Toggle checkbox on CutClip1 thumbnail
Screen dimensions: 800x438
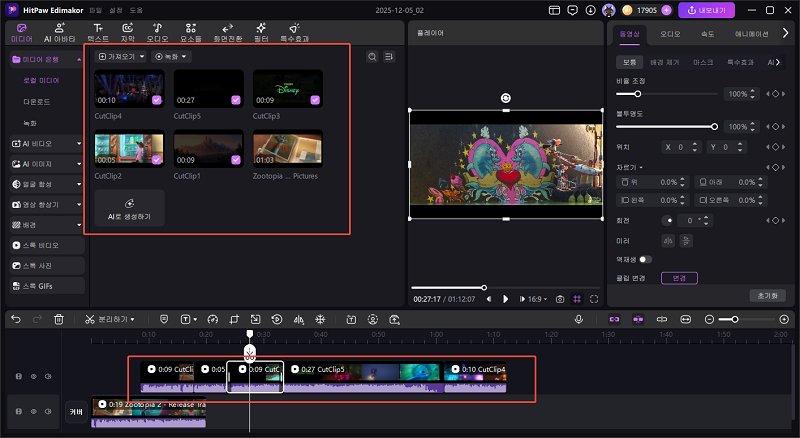click(235, 161)
